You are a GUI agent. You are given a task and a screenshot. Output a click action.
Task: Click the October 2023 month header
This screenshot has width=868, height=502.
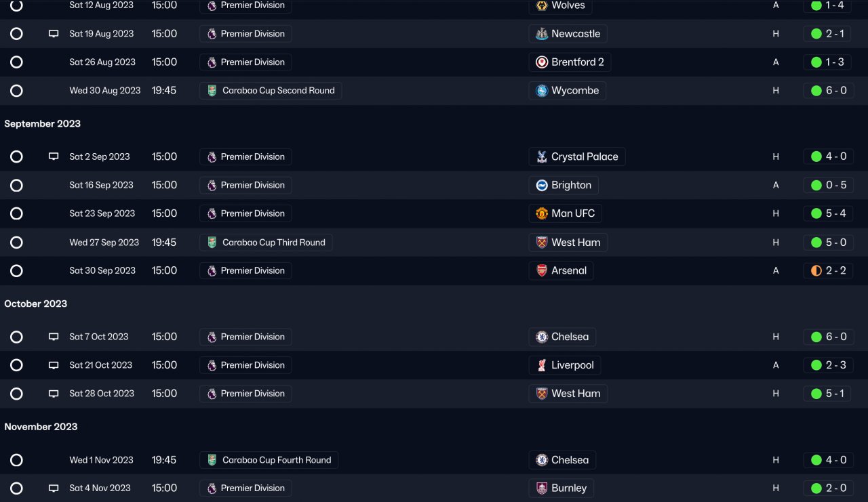(36, 304)
